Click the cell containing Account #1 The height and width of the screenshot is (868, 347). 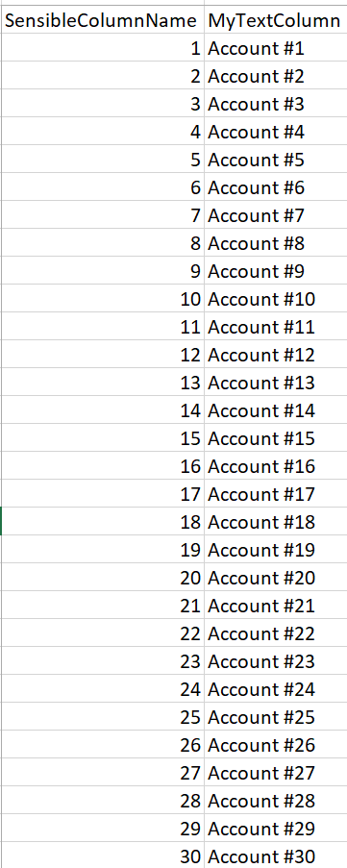coord(276,48)
